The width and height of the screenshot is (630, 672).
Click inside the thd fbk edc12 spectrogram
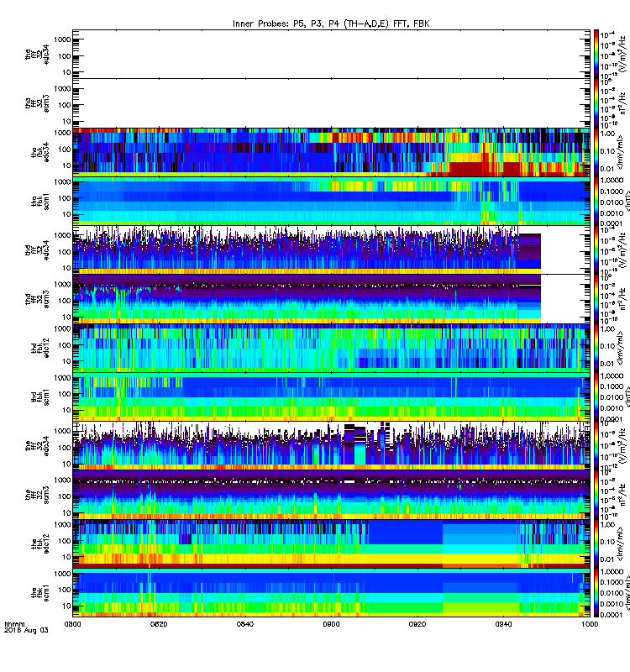(331, 348)
